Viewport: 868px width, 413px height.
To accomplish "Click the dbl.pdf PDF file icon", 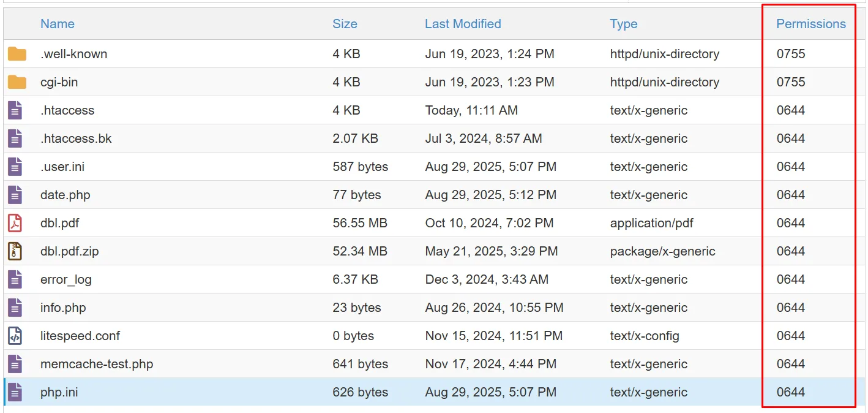I will pos(15,223).
